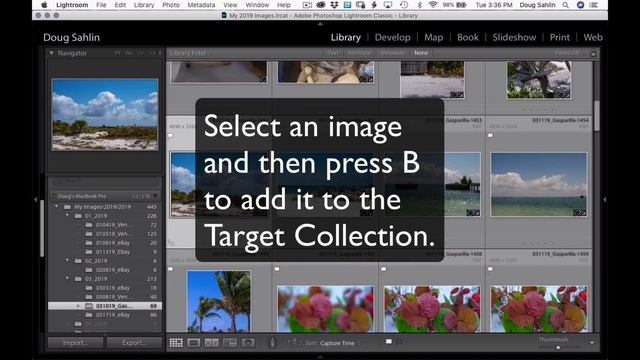Viewport: 640px width, 360px height.
Task: Open Time Machine menu bar icon
Action: click(403, 5)
